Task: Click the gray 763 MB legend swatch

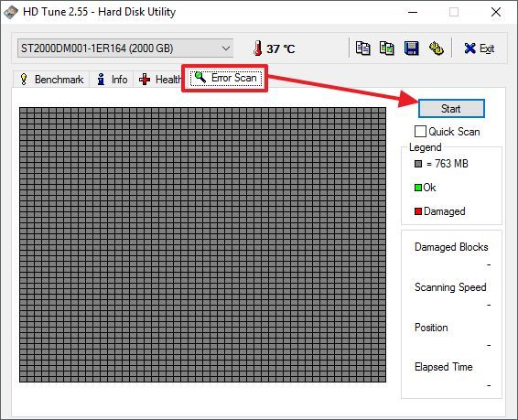Action: coord(418,164)
